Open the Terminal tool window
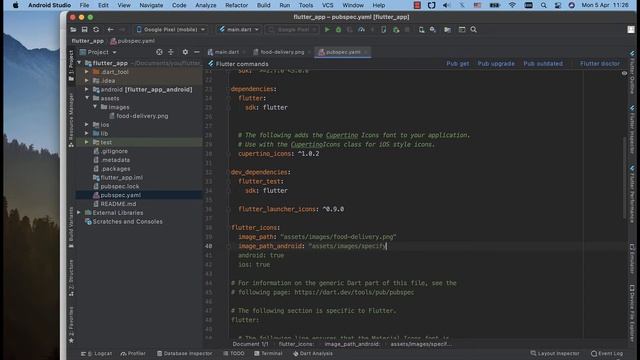640x360 pixels. pos(268,353)
